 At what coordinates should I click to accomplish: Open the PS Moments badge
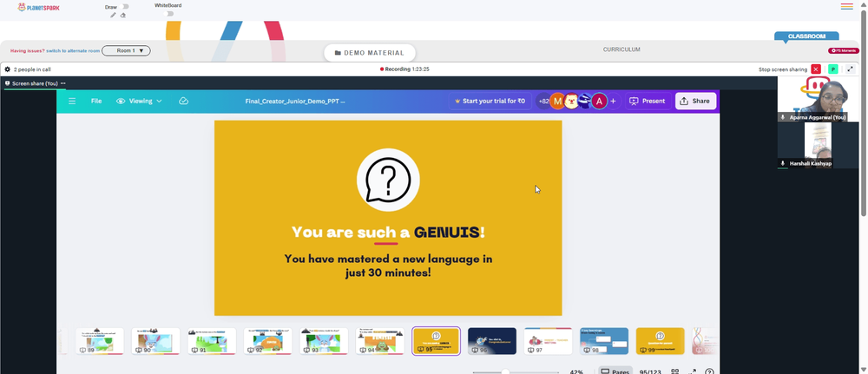click(843, 51)
